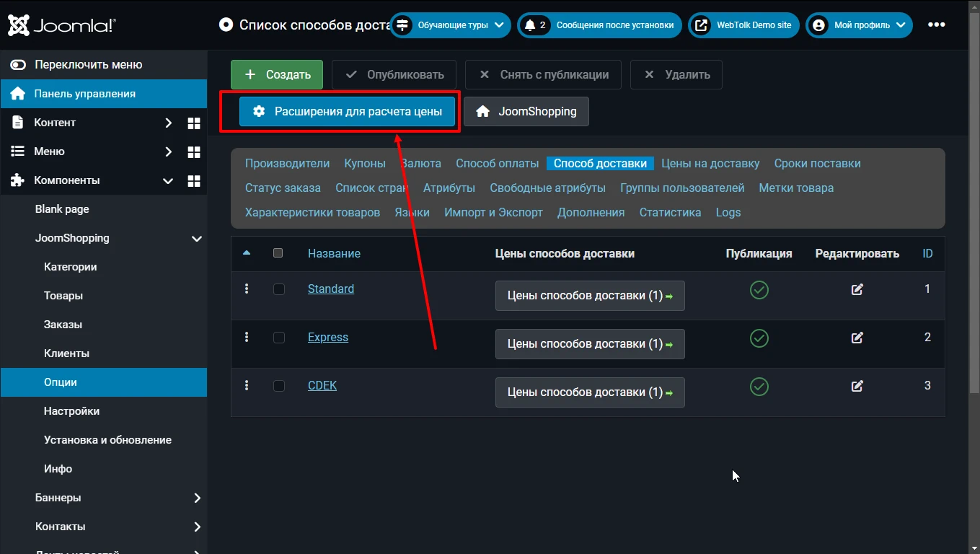Open the CDEK delivery method link
Screen dimensions: 980x554
(x=322, y=386)
